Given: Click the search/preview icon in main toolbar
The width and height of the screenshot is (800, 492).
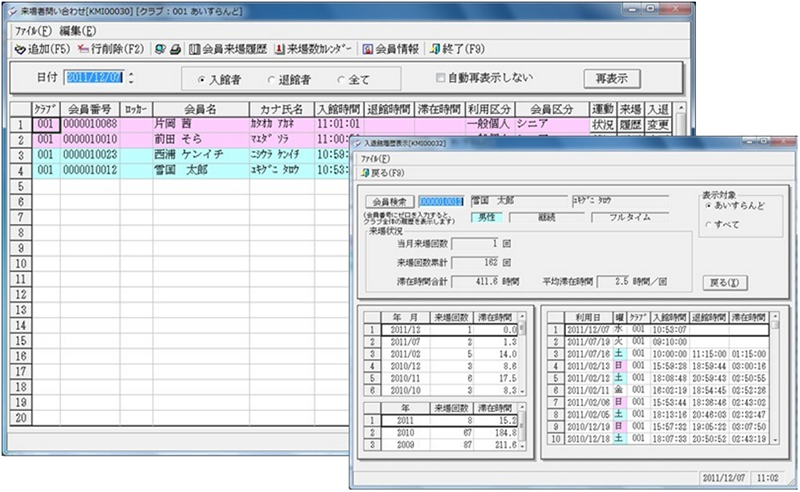Looking at the screenshot, I should click(x=160, y=49).
